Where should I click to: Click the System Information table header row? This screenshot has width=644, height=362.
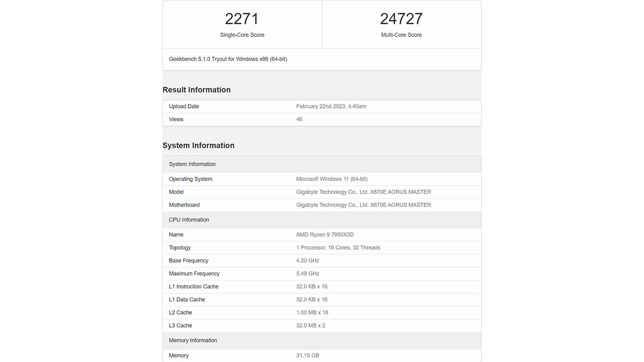click(x=322, y=164)
